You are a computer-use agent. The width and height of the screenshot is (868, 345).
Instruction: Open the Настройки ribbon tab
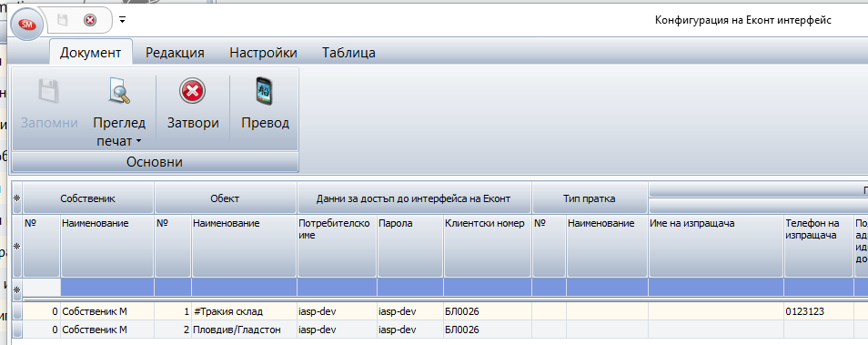(x=264, y=53)
